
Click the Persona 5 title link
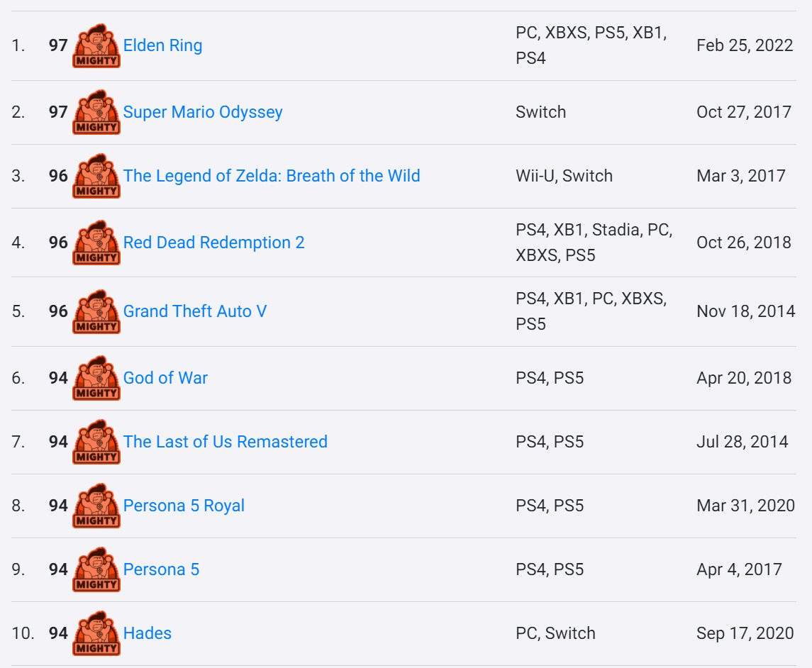(x=161, y=569)
